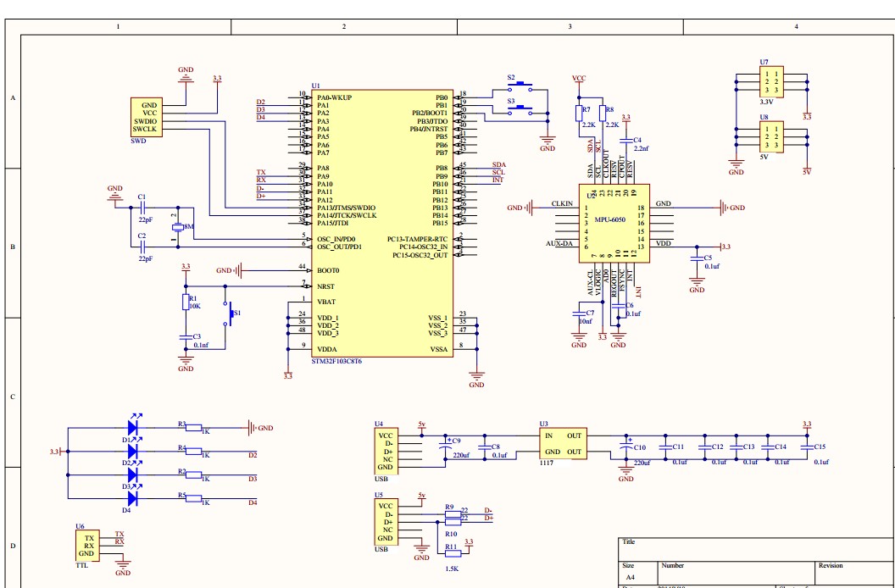Select the C4 2.2nf capacitor symbol

click(626, 140)
